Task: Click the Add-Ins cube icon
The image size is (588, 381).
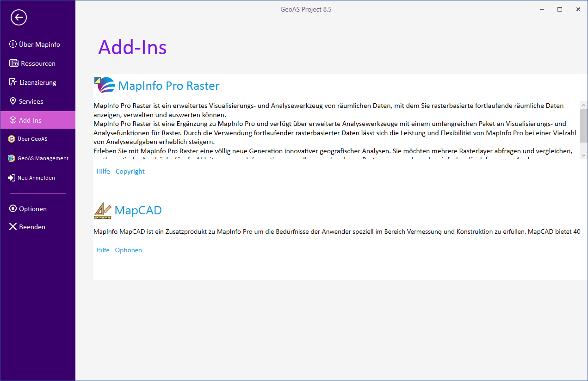Action: coord(13,120)
